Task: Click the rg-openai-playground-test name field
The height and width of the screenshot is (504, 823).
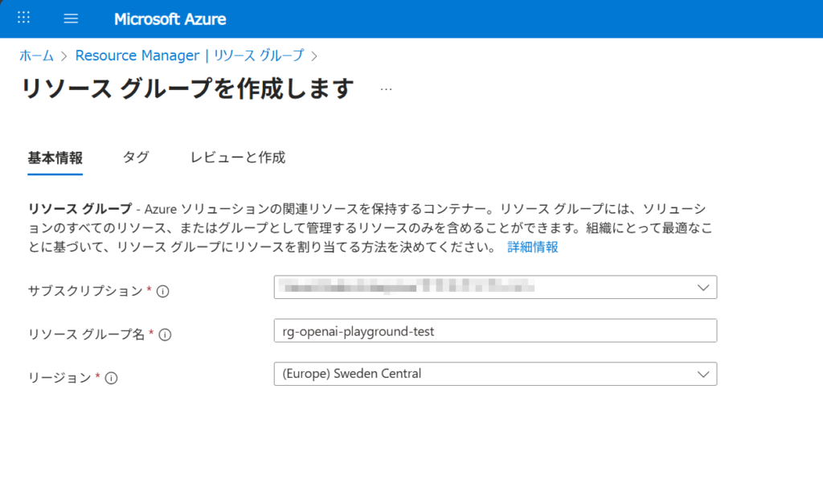Action: tap(495, 330)
